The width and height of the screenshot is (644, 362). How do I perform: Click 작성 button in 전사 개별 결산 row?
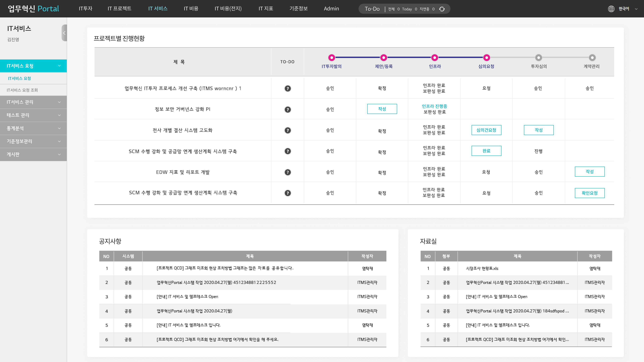(x=539, y=130)
